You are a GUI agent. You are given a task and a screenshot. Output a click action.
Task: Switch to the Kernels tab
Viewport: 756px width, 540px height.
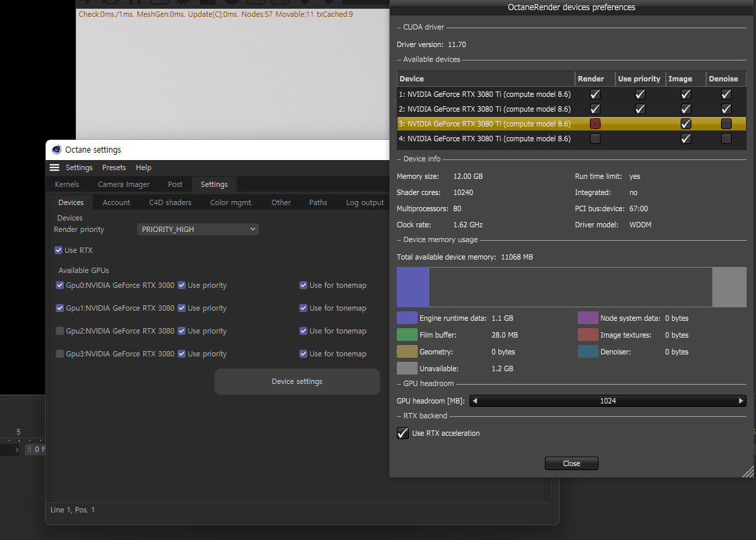point(67,184)
